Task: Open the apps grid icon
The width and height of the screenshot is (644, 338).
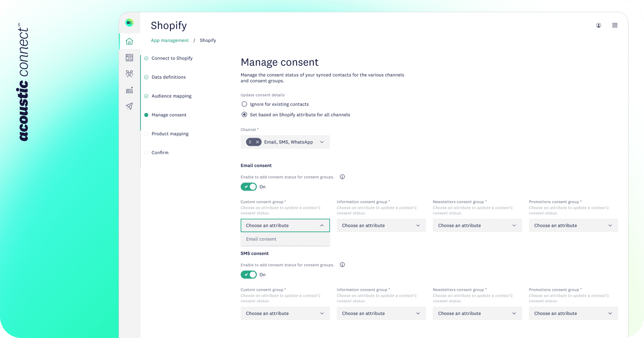Action: (615, 25)
